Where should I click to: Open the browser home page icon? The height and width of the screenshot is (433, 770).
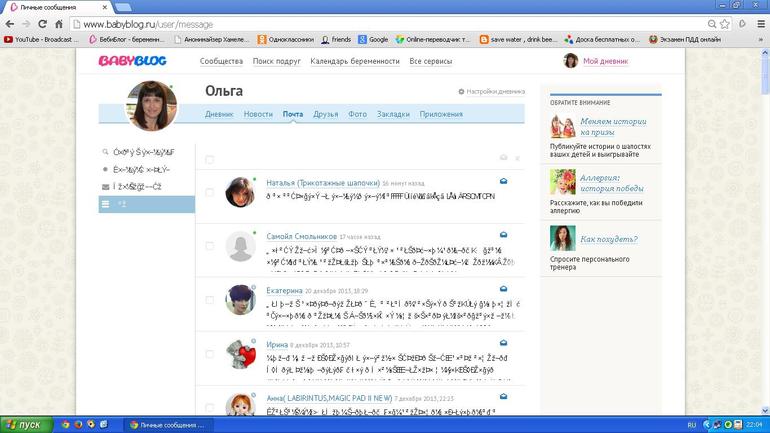[x=58, y=24]
